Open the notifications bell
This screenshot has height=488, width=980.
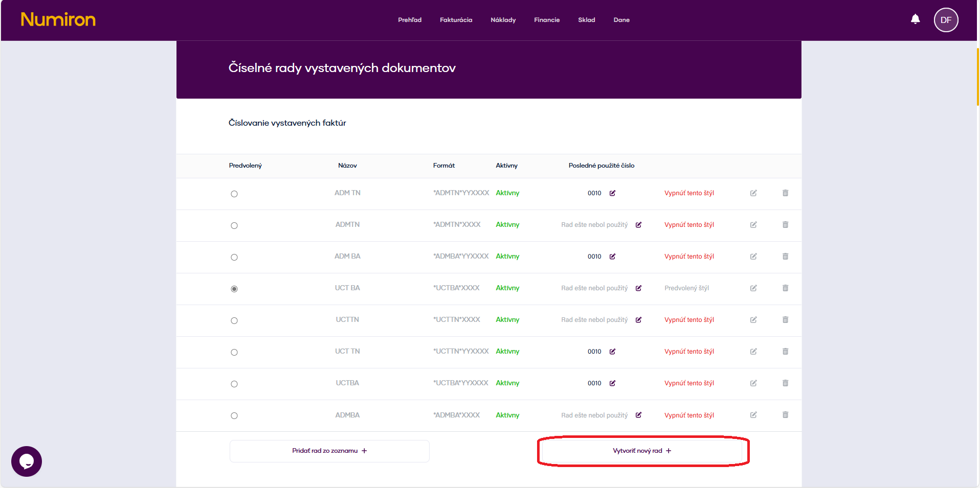tap(915, 19)
